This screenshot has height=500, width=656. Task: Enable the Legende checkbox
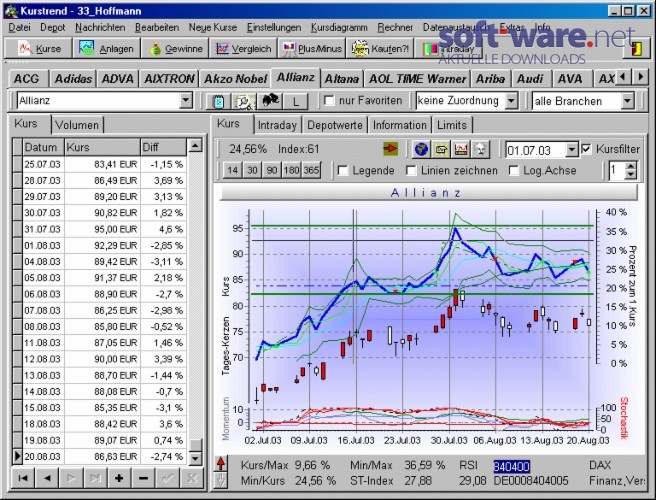point(343,171)
